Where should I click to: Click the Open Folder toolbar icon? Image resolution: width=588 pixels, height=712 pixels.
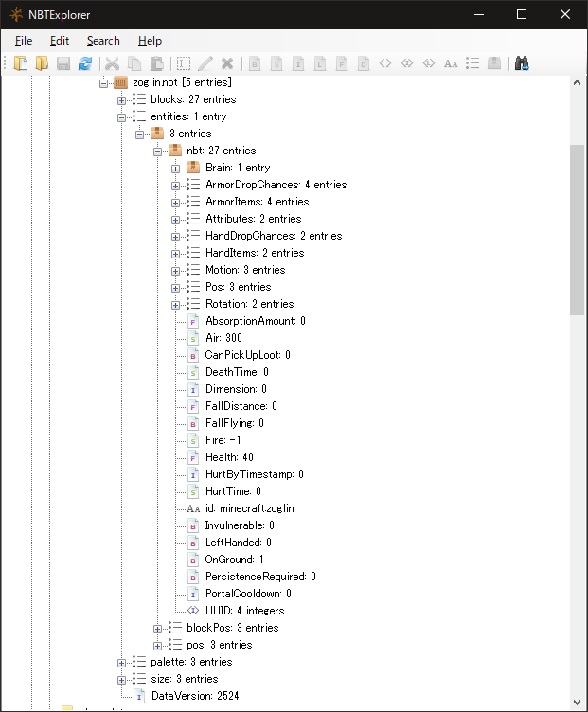pos(42,63)
